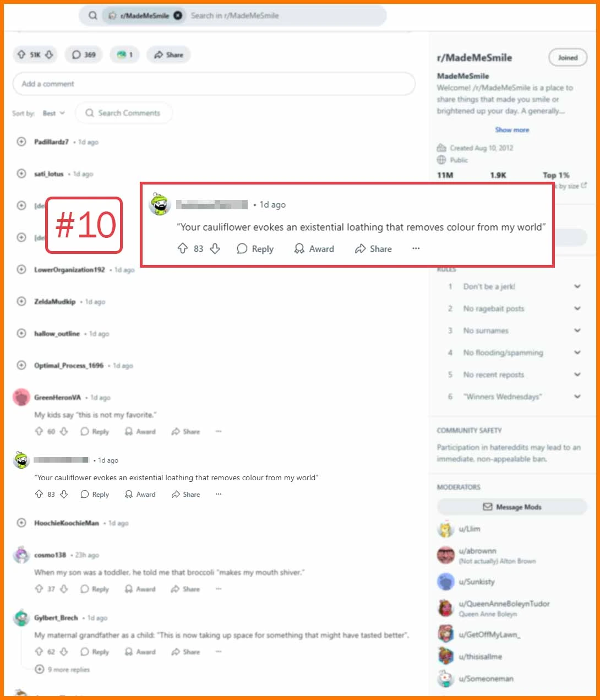Expand collapsed comment by ZeldaMudkip
The width and height of the screenshot is (600, 700).
pyautogui.click(x=21, y=301)
